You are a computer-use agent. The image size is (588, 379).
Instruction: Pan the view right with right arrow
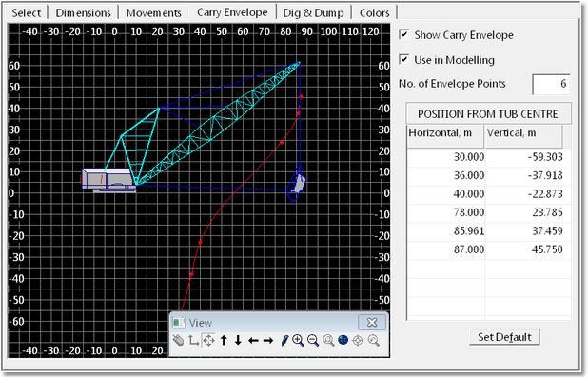[268, 341]
